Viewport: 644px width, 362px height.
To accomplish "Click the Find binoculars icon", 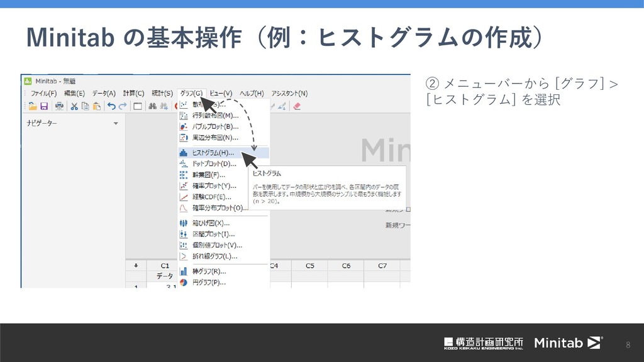I will (x=152, y=106).
